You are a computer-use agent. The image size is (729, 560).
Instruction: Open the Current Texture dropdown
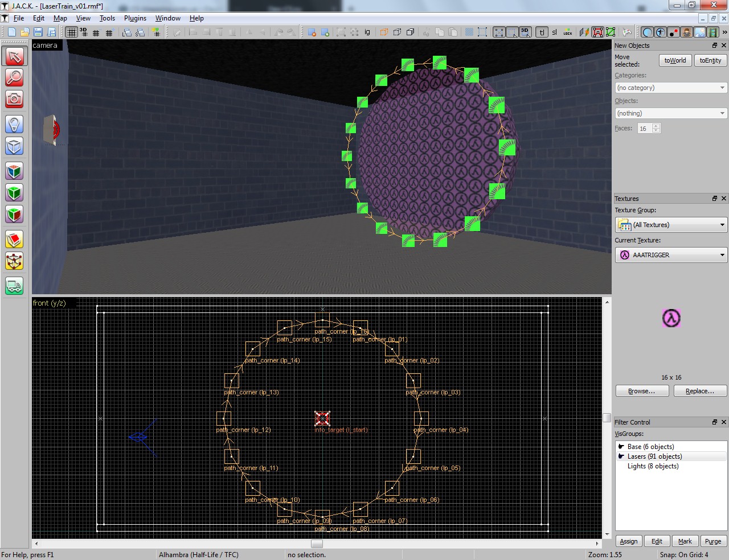pos(671,255)
